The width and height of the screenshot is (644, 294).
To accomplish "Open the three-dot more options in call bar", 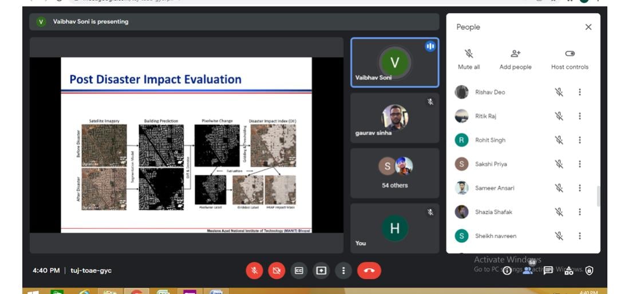I will 343,271.
